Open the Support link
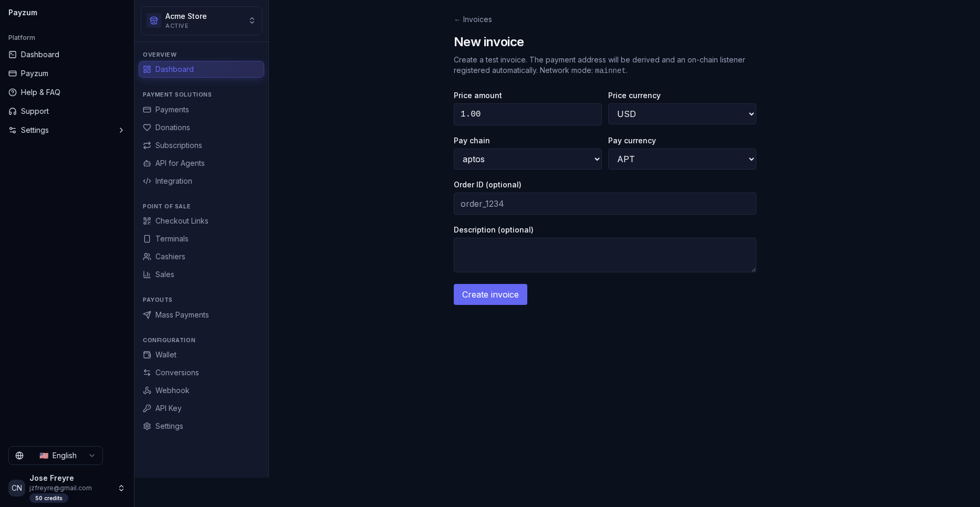Screen dimensions: 980x507 pos(67,111)
